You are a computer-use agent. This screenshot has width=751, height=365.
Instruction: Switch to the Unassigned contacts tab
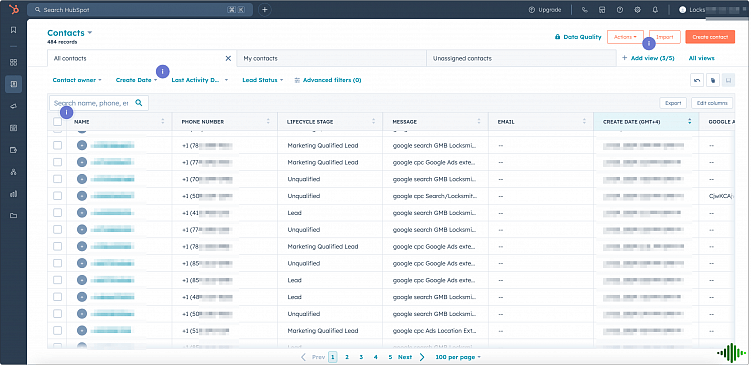click(521, 58)
